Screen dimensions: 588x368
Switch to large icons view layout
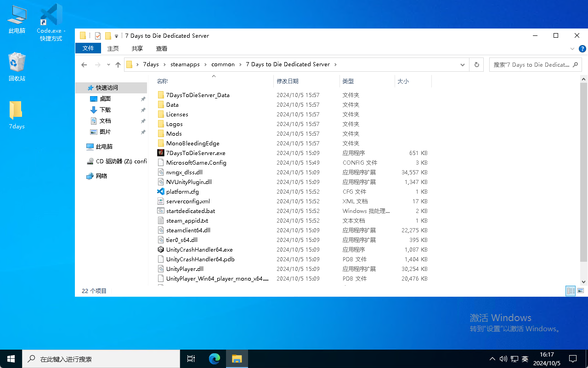581,291
